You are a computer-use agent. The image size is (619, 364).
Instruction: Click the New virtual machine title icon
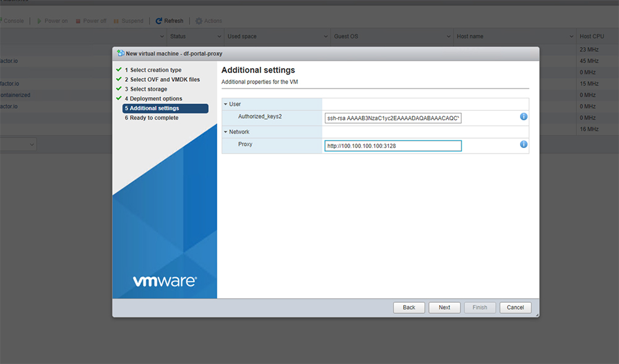point(121,53)
